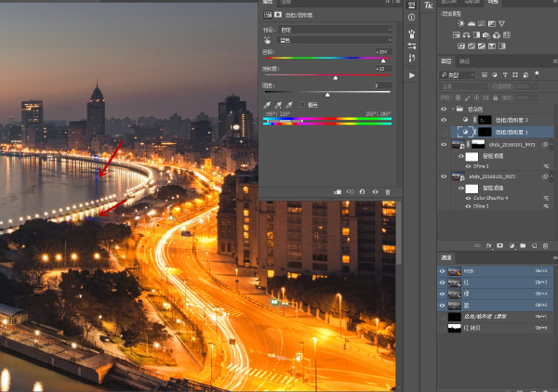The image size is (558, 392).
Task: Hide the Hue/Saturation 2 layer
Action: click(444, 120)
